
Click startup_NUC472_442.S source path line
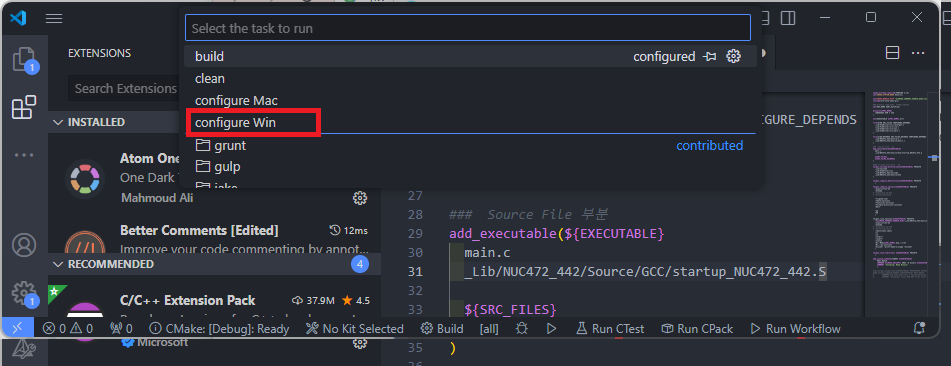click(645, 272)
